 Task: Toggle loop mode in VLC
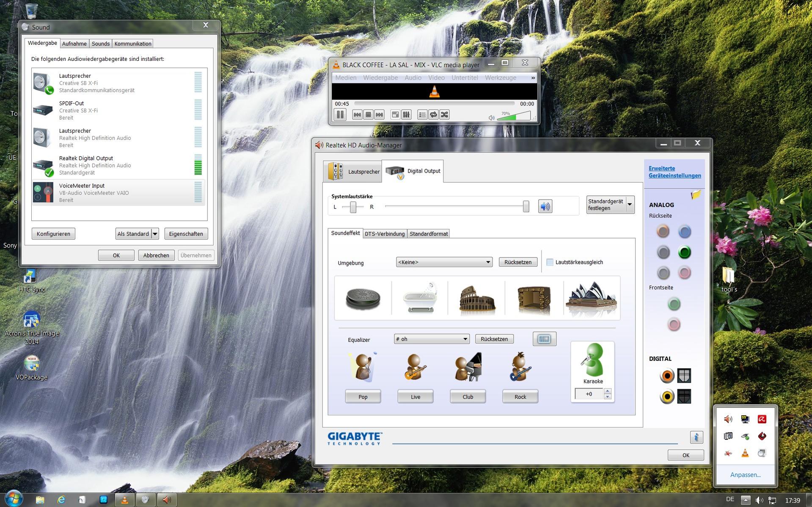(x=433, y=115)
